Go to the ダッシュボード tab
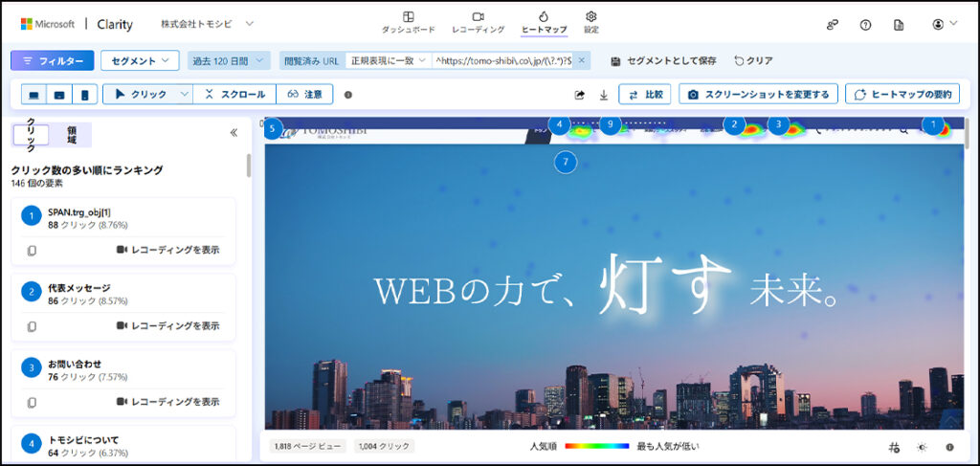 point(408,23)
